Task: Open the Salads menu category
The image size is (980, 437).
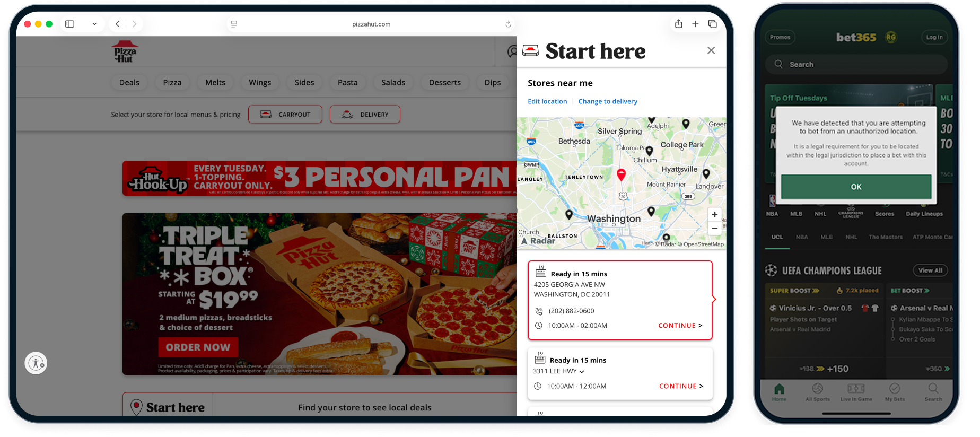Action: (x=393, y=82)
